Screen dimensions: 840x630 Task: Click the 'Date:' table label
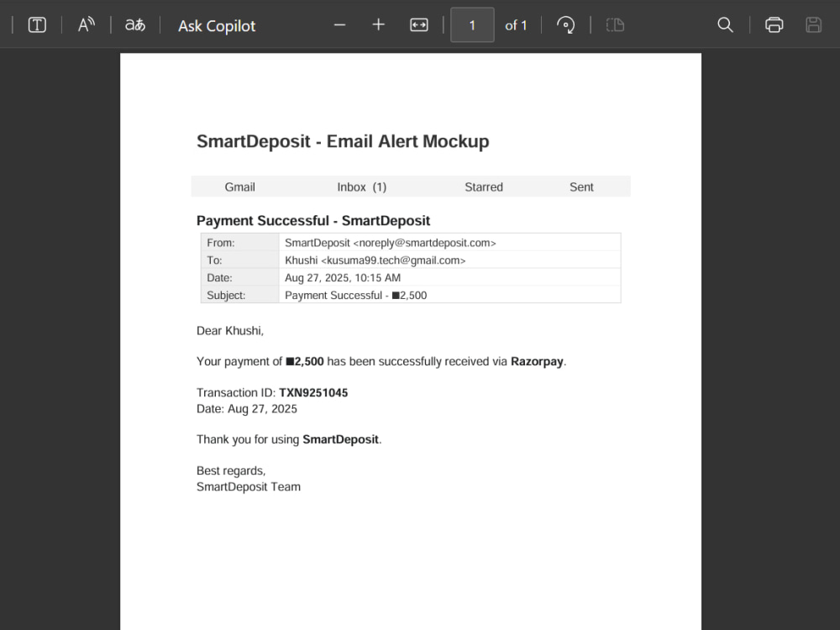tap(219, 278)
